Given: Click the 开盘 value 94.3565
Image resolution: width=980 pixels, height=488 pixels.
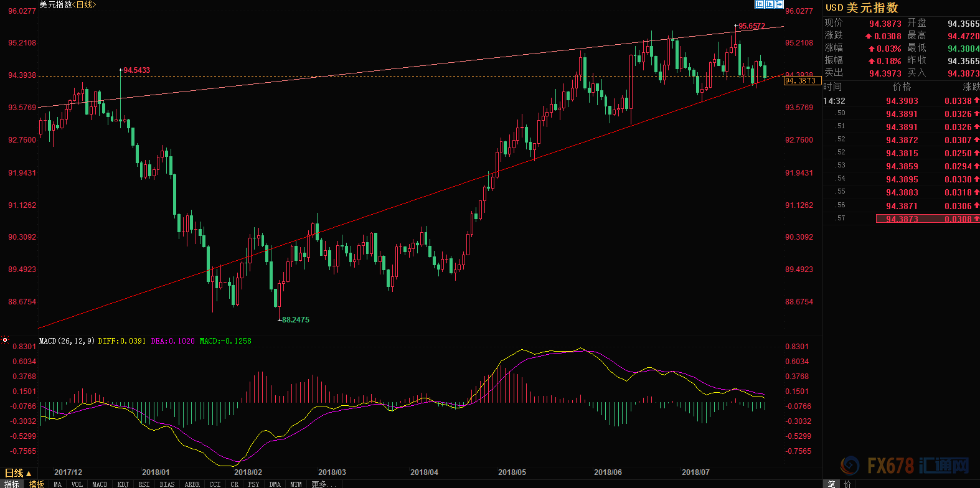Looking at the screenshot, I should click(963, 24).
